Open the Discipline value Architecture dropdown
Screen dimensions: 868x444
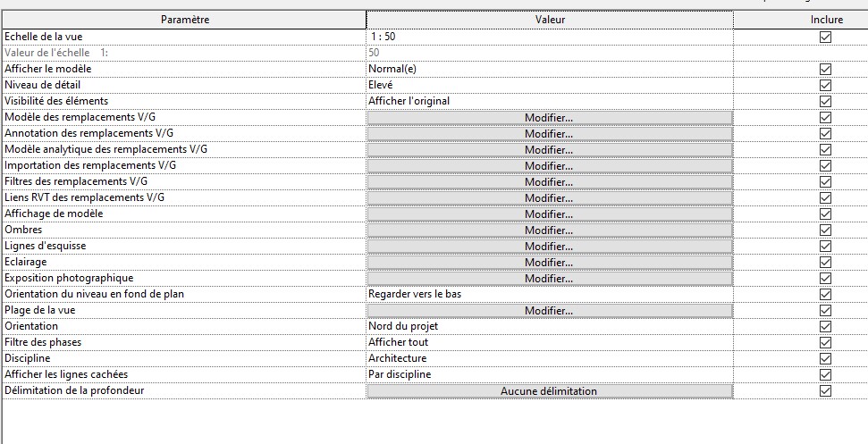coord(549,358)
